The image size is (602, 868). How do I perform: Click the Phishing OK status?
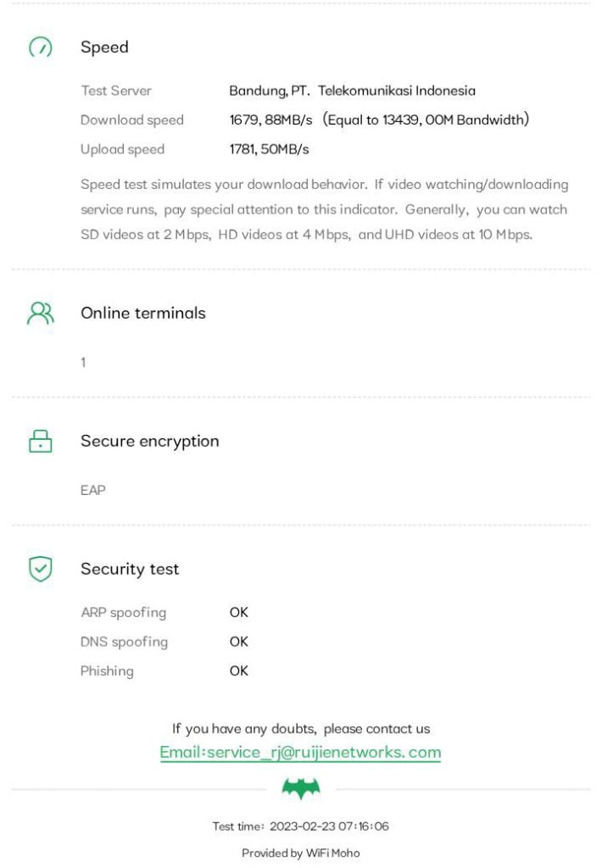point(239,670)
